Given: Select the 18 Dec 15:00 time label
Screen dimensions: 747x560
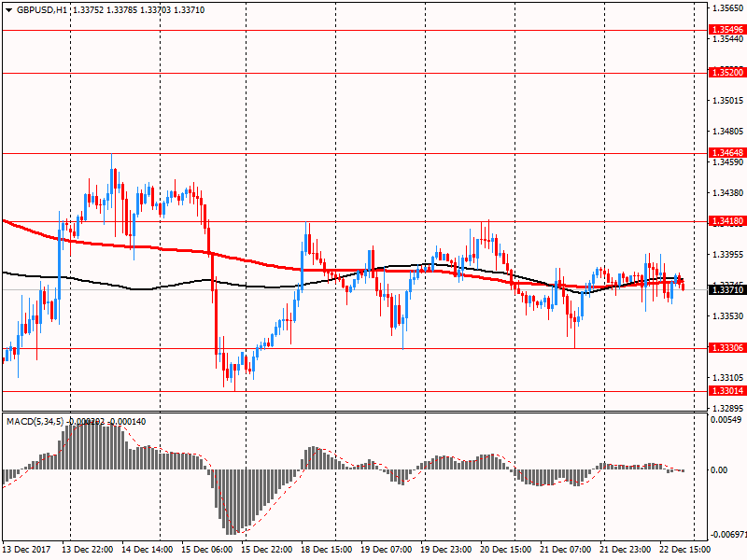Looking at the screenshot, I should [327, 550].
